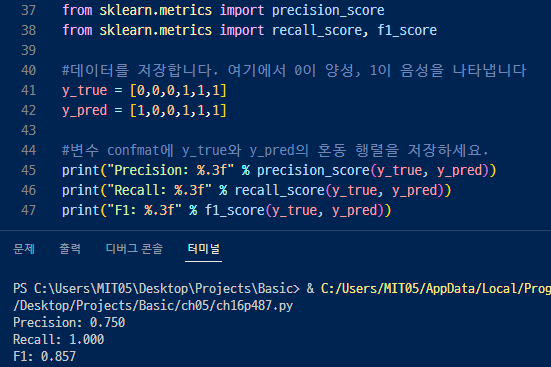Click the list [0,0,0,1,1,1] on line 41

(x=179, y=91)
